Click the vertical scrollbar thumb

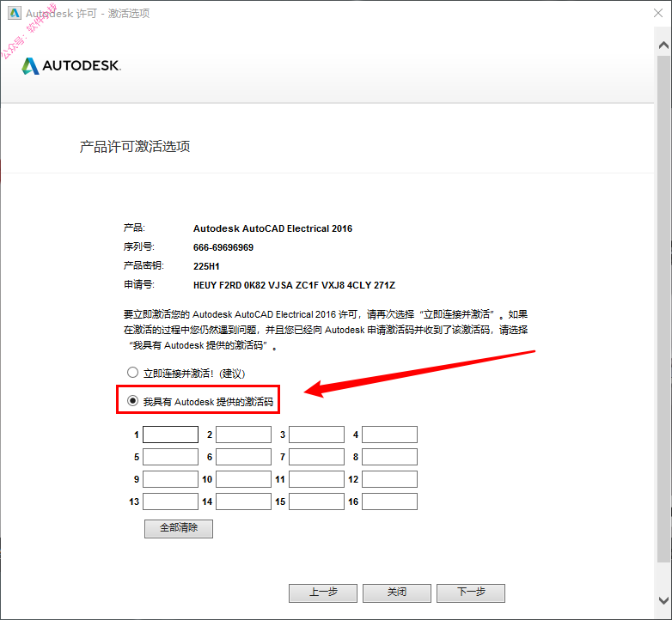click(663, 308)
